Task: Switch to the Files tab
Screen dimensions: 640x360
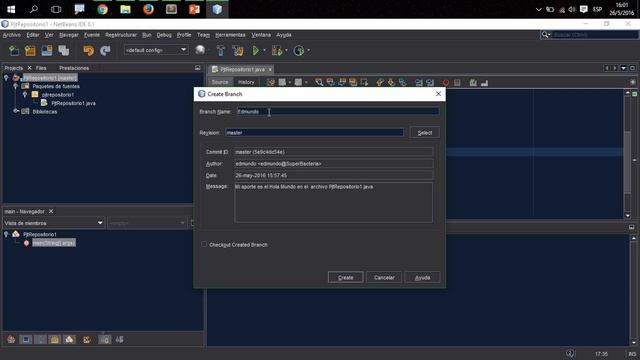Action: tap(41, 68)
